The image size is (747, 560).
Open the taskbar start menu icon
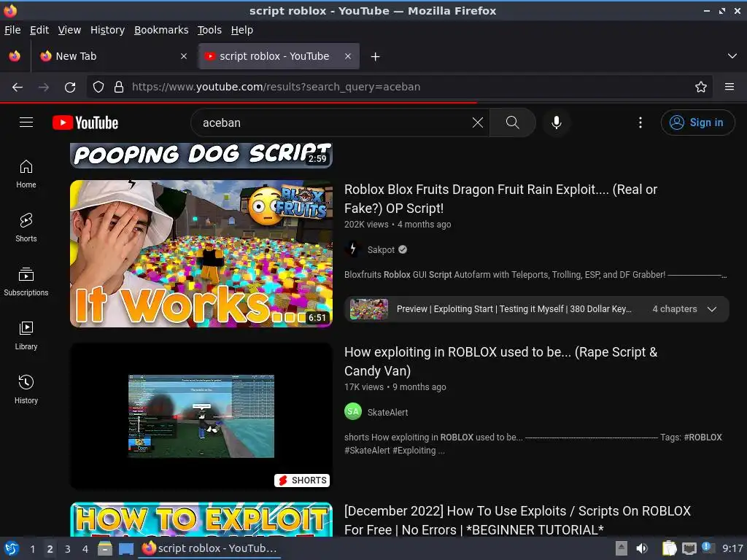click(12, 548)
